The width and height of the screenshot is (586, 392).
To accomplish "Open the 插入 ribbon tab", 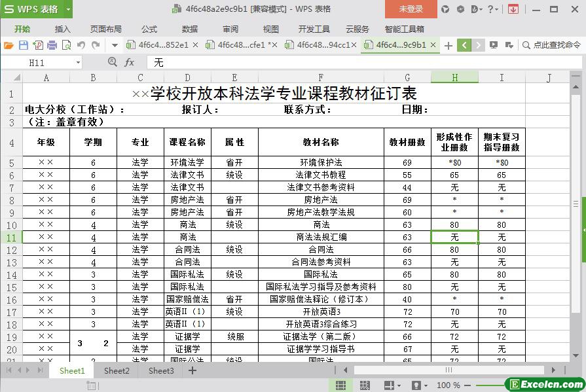I will [x=62, y=29].
